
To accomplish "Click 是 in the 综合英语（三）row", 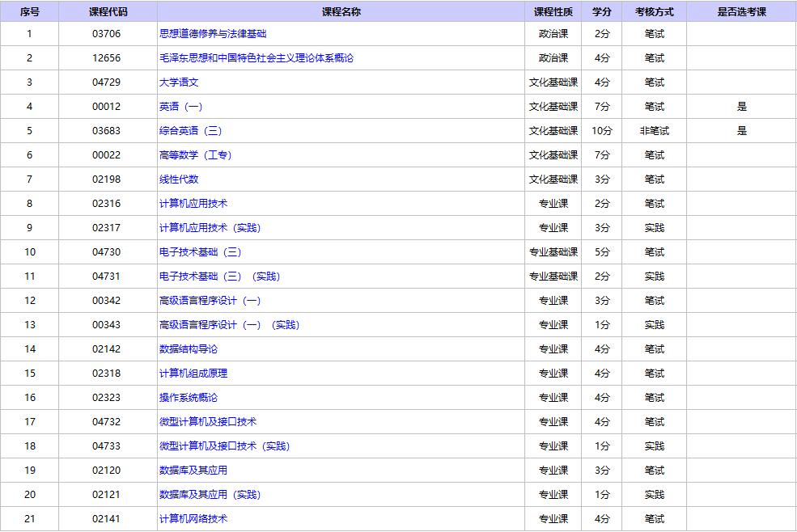I will [x=742, y=131].
